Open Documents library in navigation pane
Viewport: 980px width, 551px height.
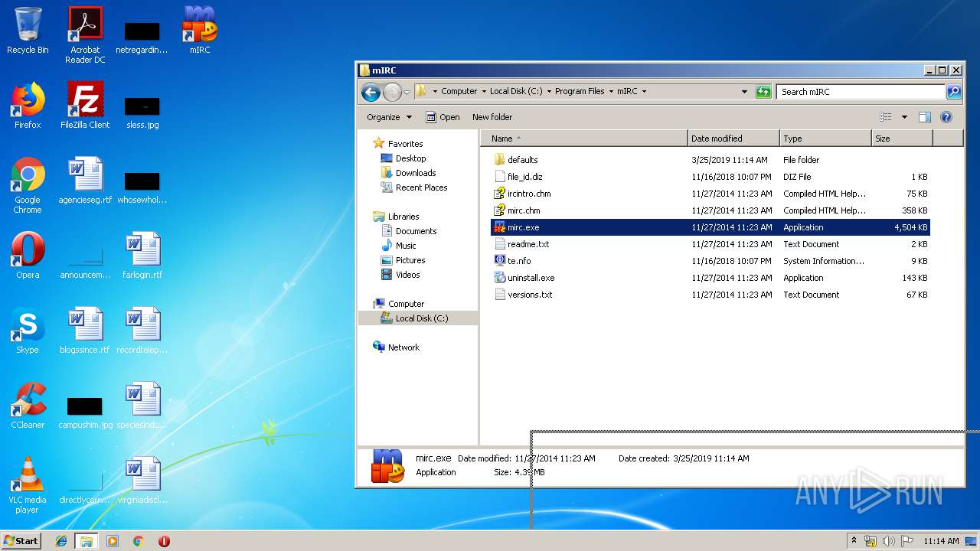tap(416, 231)
